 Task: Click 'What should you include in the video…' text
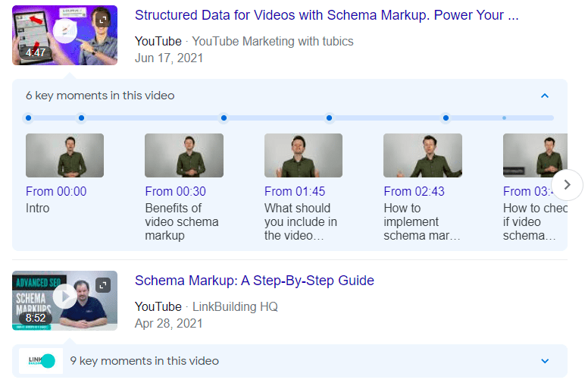[x=301, y=222]
